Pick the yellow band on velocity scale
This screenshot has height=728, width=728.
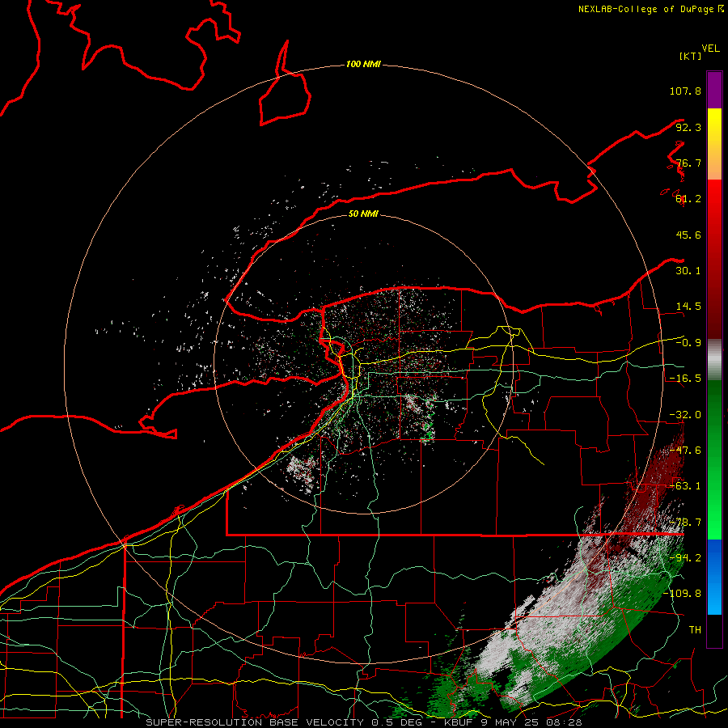click(x=714, y=144)
